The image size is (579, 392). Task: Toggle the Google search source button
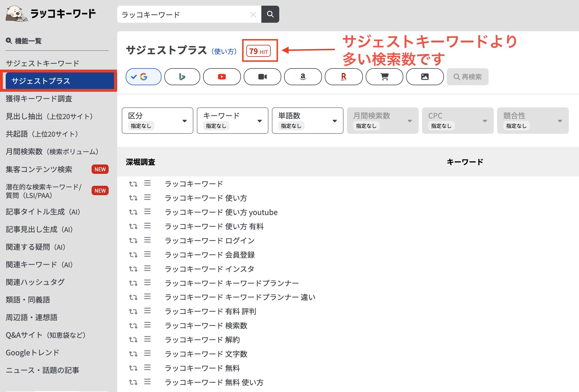(144, 77)
